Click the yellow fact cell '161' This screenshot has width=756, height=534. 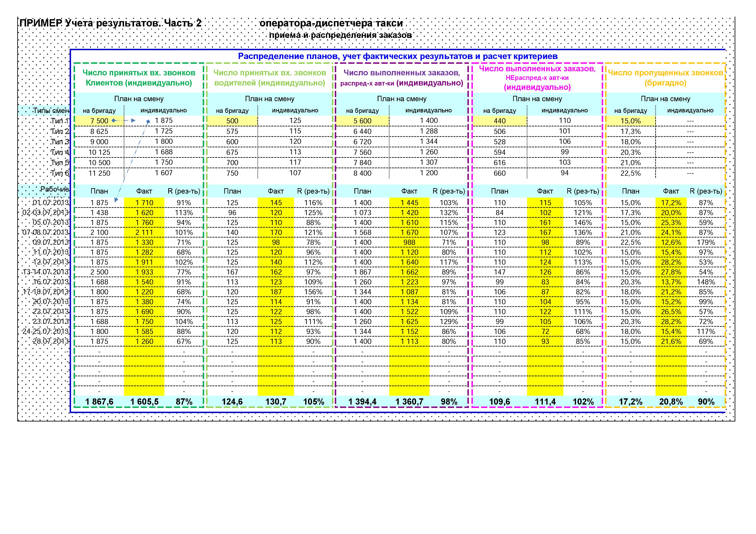coord(545,222)
